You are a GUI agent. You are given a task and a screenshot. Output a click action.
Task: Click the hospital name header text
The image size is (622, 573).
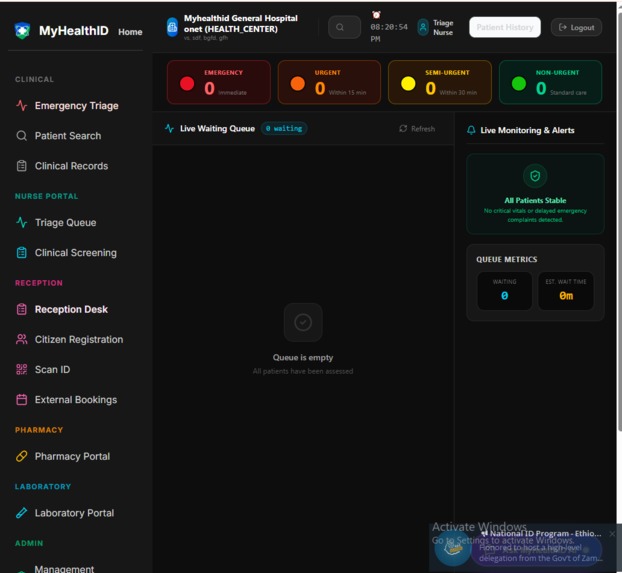241,23
